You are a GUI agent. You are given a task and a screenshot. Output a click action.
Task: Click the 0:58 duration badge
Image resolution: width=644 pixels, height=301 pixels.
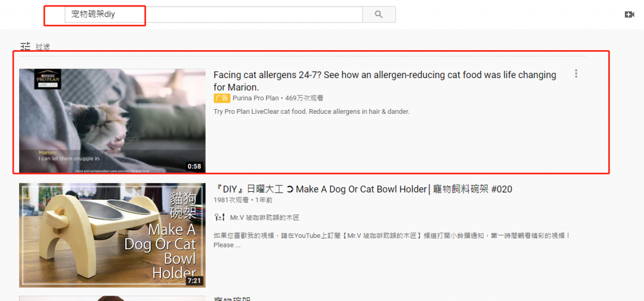[194, 166]
